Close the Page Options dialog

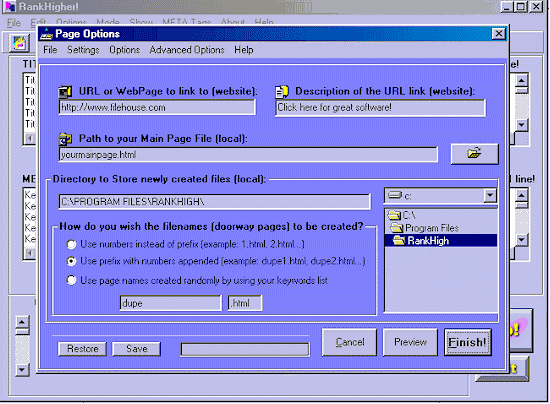(498, 34)
